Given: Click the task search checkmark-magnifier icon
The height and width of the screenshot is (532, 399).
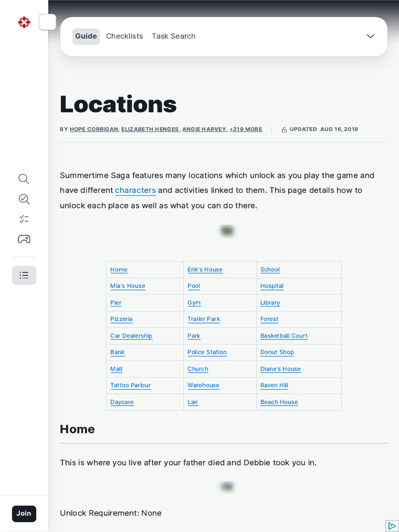Looking at the screenshot, I should click(x=24, y=199).
